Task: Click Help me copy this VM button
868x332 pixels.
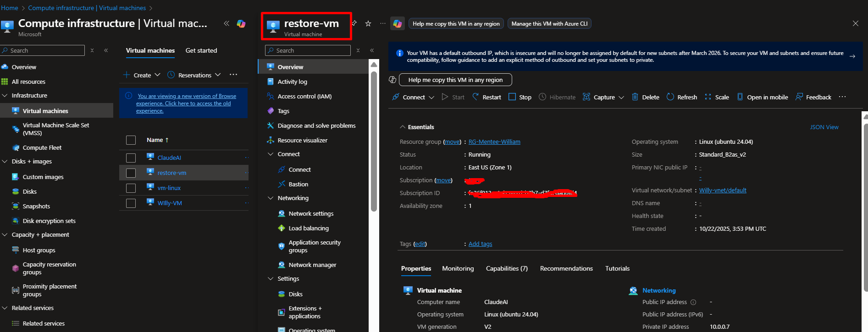Action: tap(455, 80)
